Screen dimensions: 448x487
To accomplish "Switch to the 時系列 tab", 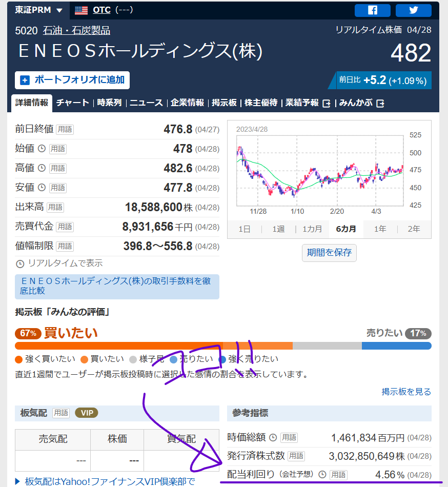I will coord(109,103).
